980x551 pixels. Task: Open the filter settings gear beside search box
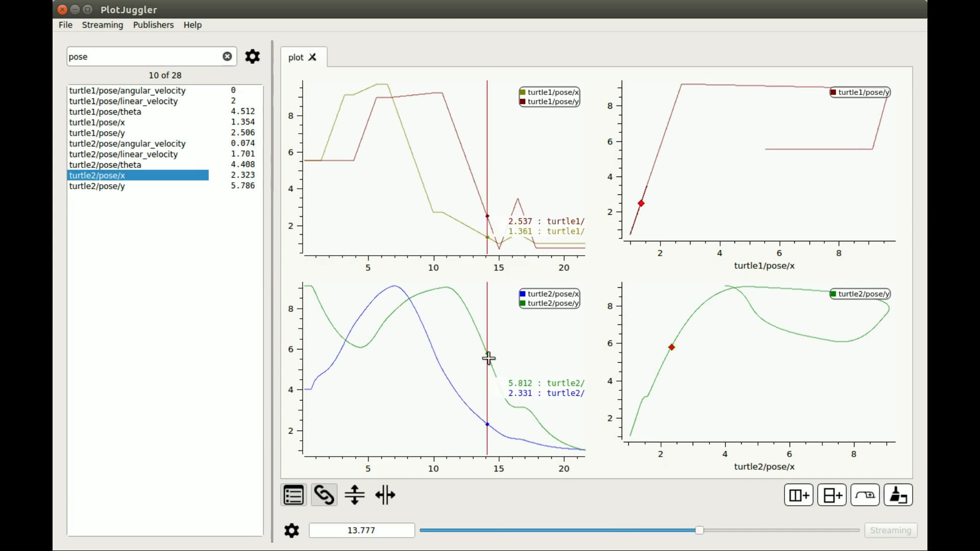(x=252, y=56)
